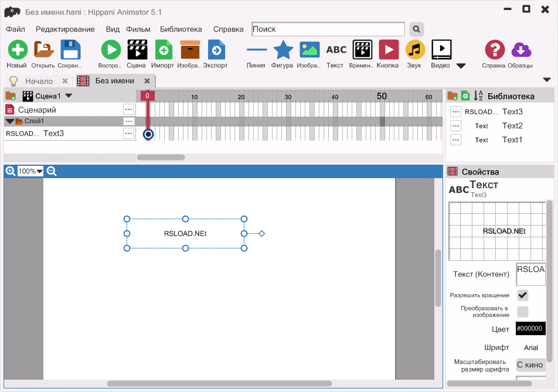Open options for Слой1 row
Image resolution: width=558 pixels, height=392 pixels.
[x=128, y=121]
